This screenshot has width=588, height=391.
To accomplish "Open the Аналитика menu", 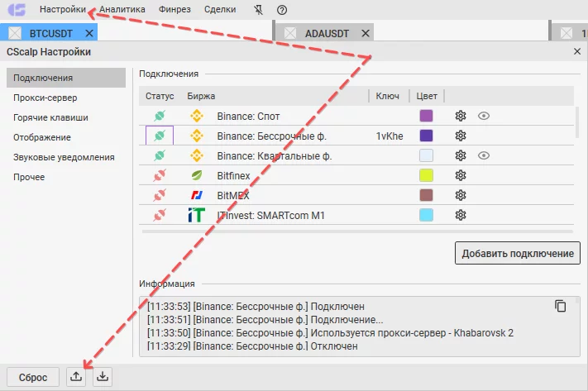I will click(122, 9).
